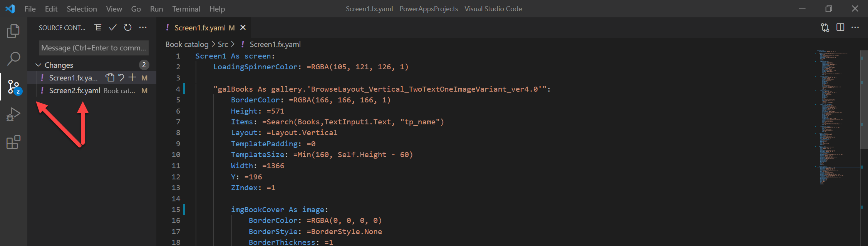Collapse the Changes section
Viewport: 868px width, 246px height.
39,65
